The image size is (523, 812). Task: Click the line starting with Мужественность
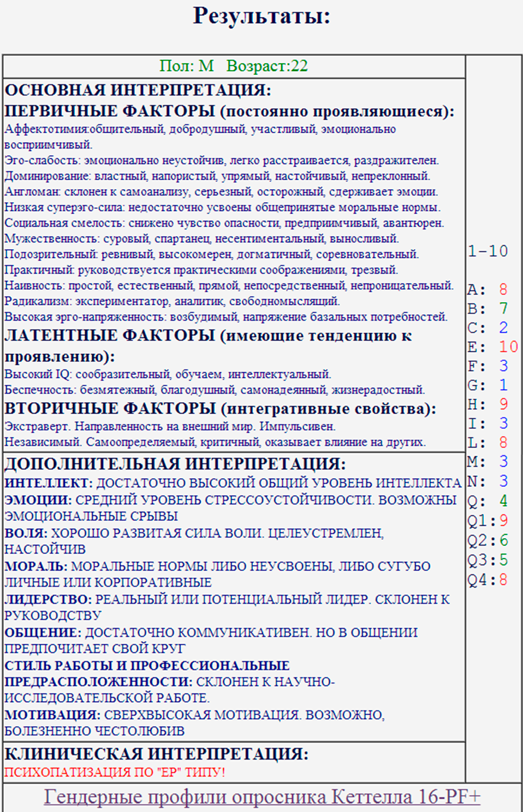click(x=201, y=239)
